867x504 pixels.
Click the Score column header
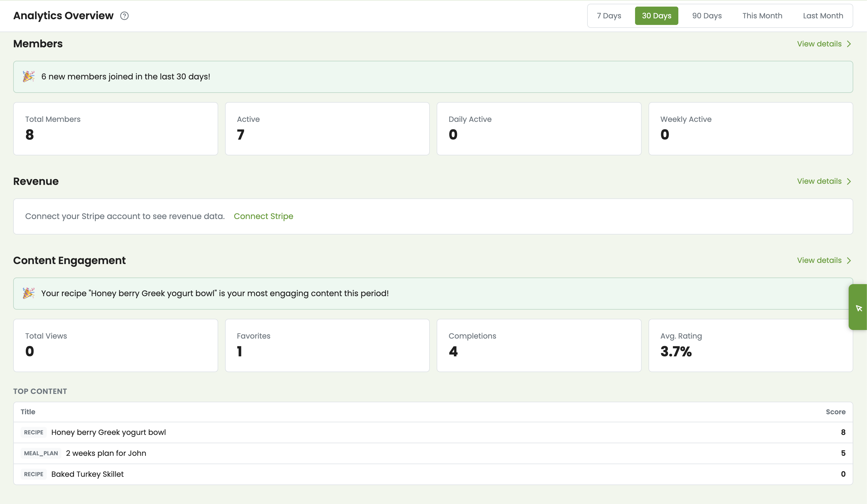[x=836, y=412]
